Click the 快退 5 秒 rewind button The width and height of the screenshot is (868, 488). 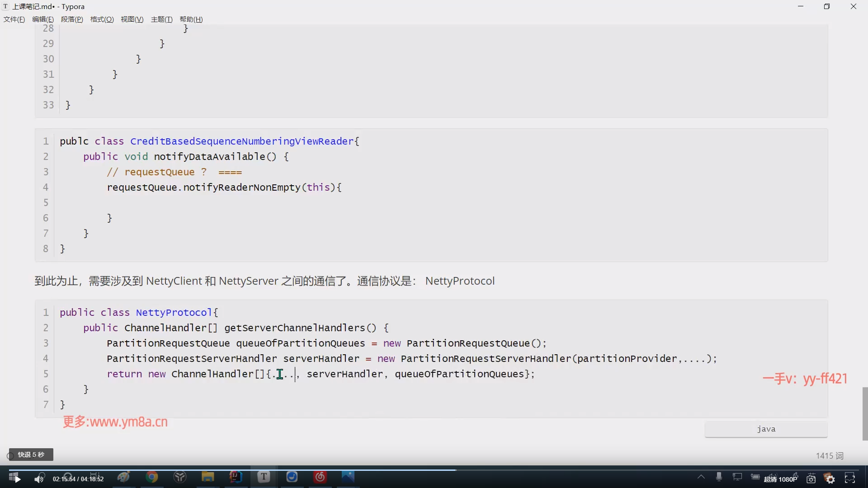tap(31, 455)
